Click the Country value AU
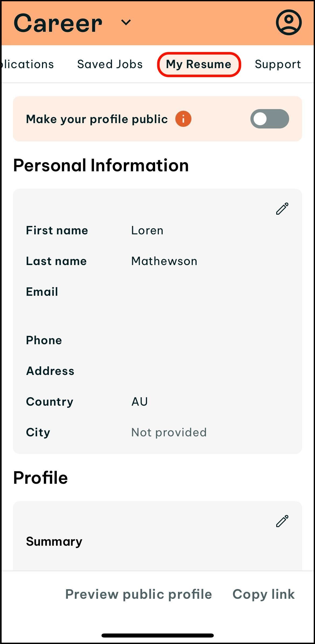Image resolution: width=315 pixels, height=644 pixels. coord(139,402)
